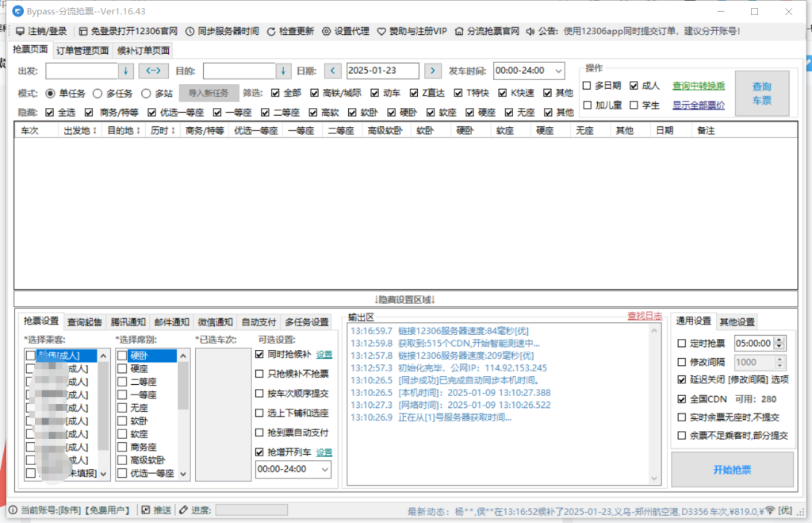Image resolution: width=812 pixels, height=523 pixels.
Task: Go to next date arrow
Action: pyautogui.click(x=432, y=71)
